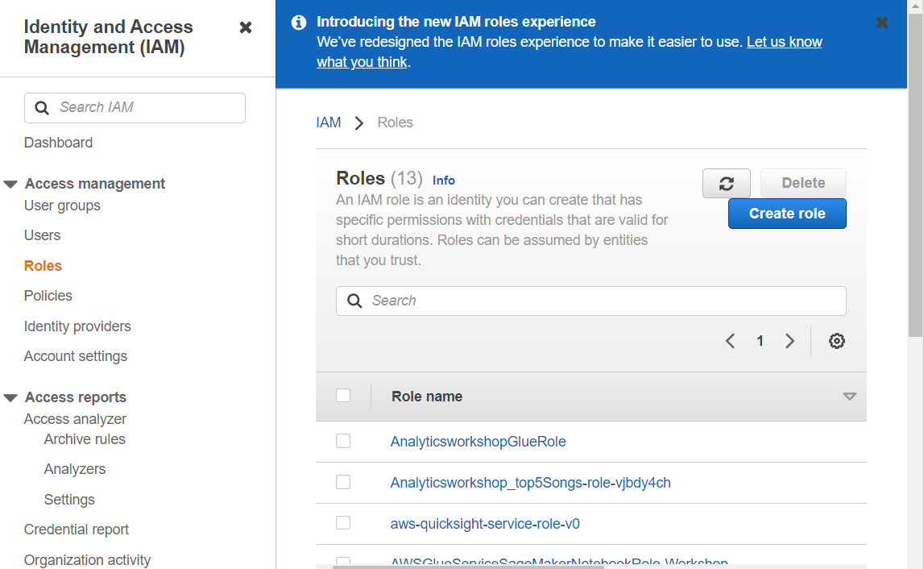Click the vertical page scrollbar
924x569 pixels.
tap(914, 177)
